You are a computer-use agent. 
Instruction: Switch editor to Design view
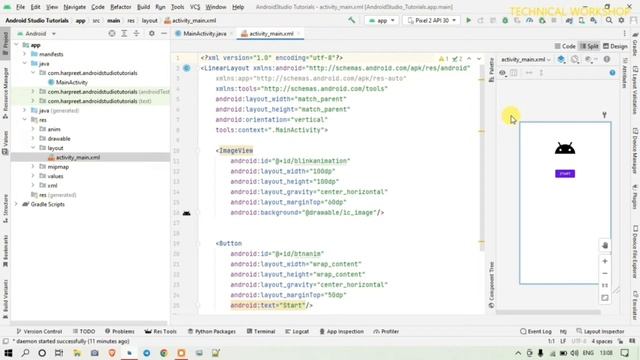615,46
